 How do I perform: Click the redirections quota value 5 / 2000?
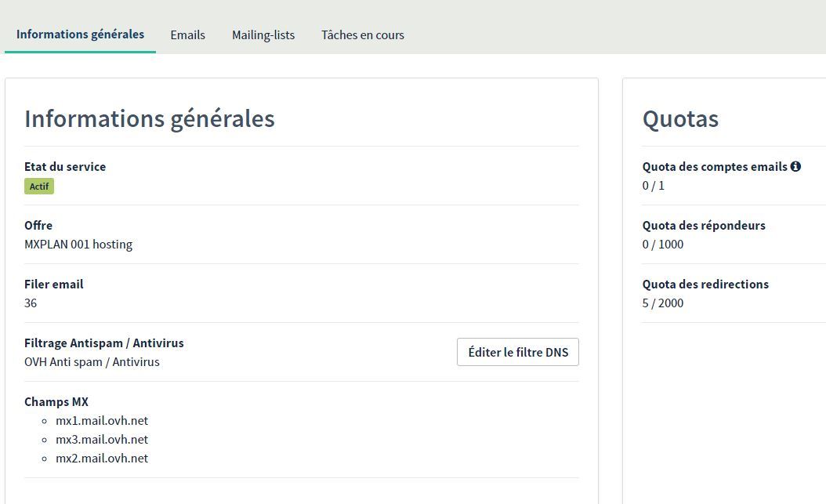click(x=662, y=303)
